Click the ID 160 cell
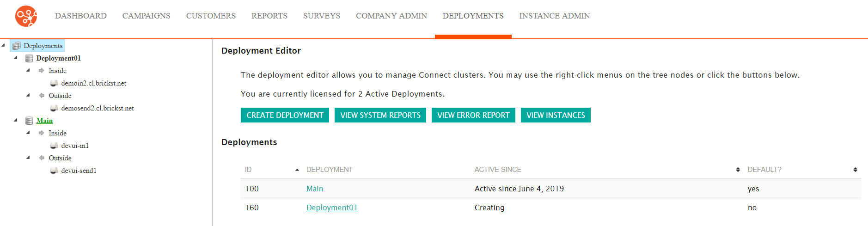The width and height of the screenshot is (868, 226). tap(252, 208)
